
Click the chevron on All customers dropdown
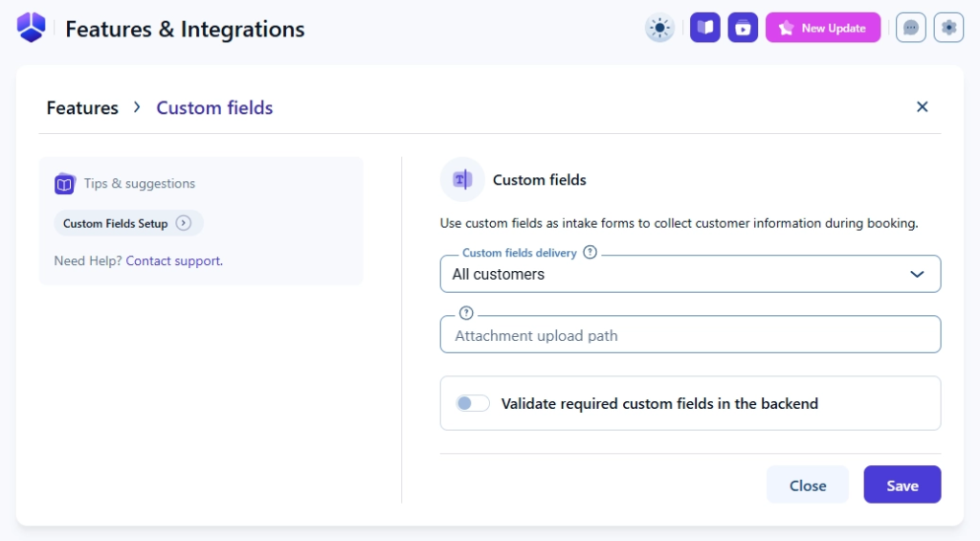[917, 274]
